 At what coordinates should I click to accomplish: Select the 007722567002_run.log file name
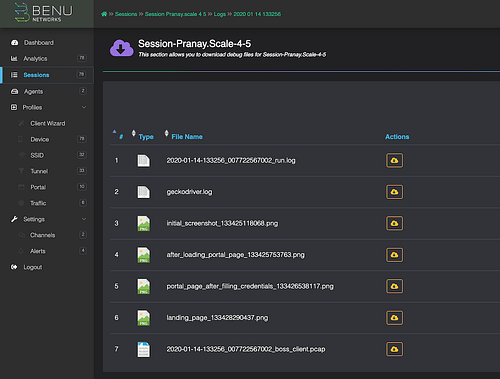231,160
